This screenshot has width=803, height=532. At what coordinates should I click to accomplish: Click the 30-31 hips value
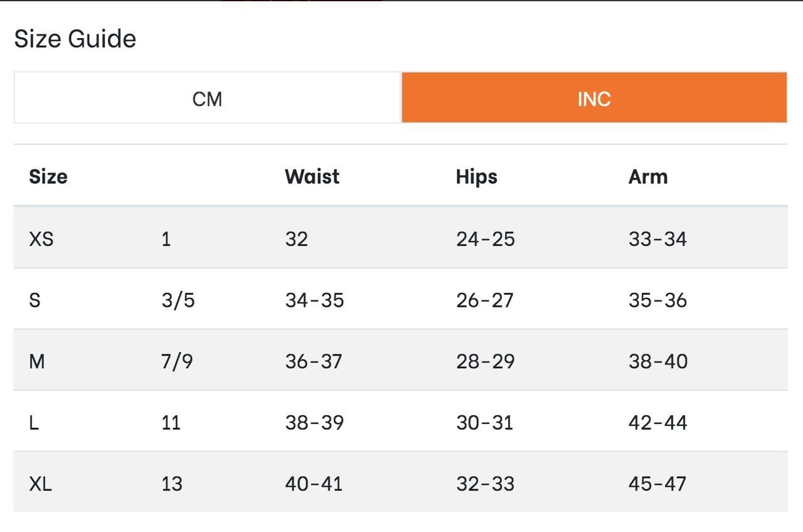(x=485, y=422)
